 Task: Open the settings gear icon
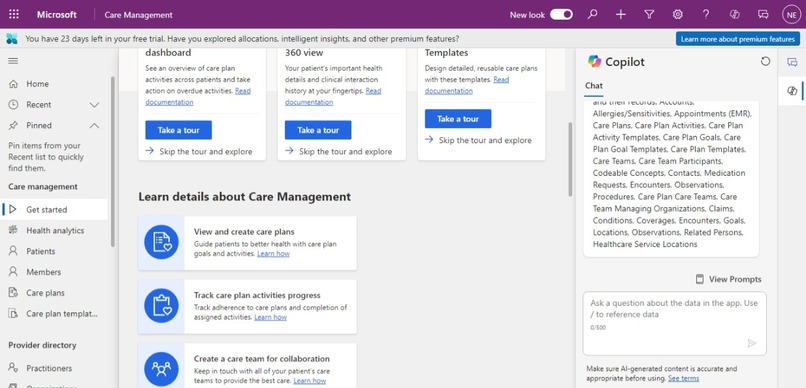(677, 14)
